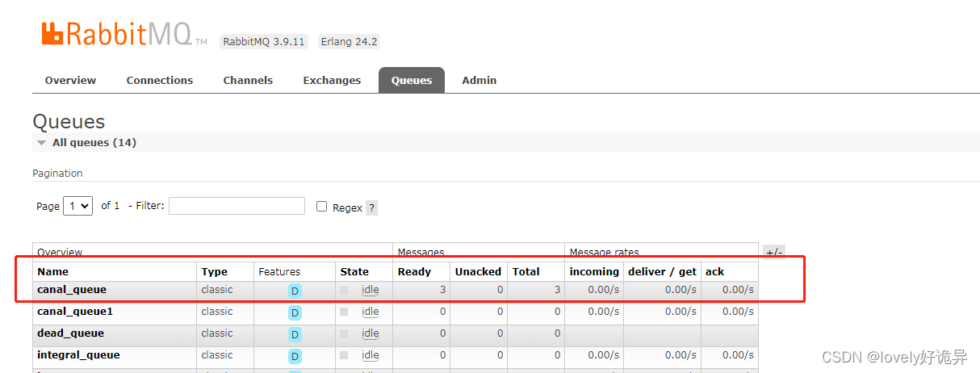
Task: Click the classic type of dead_queue
Action: point(217,333)
